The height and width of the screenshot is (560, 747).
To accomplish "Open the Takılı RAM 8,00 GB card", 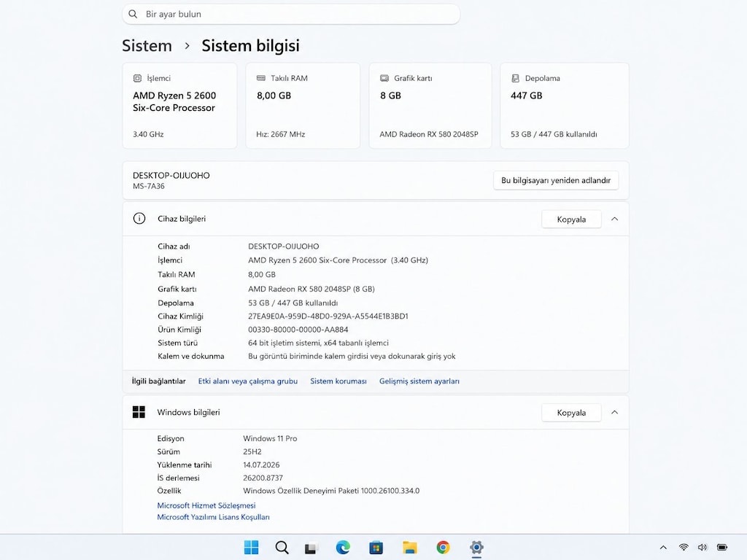I will point(303,106).
